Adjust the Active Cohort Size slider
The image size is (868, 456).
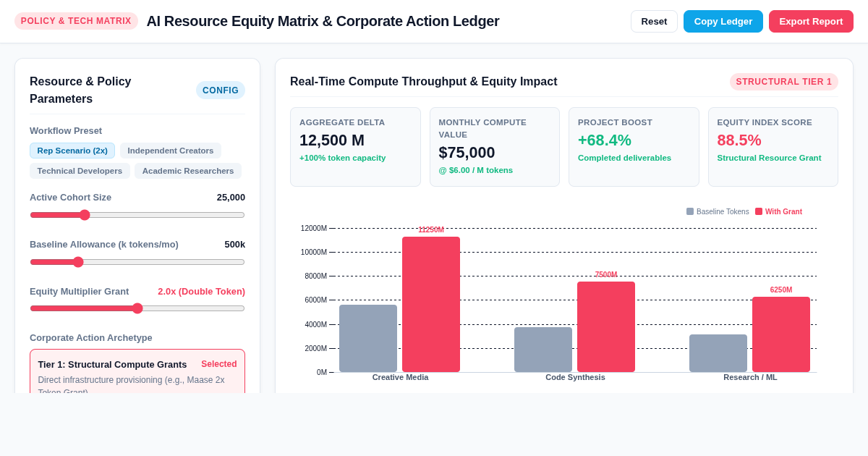click(137, 215)
